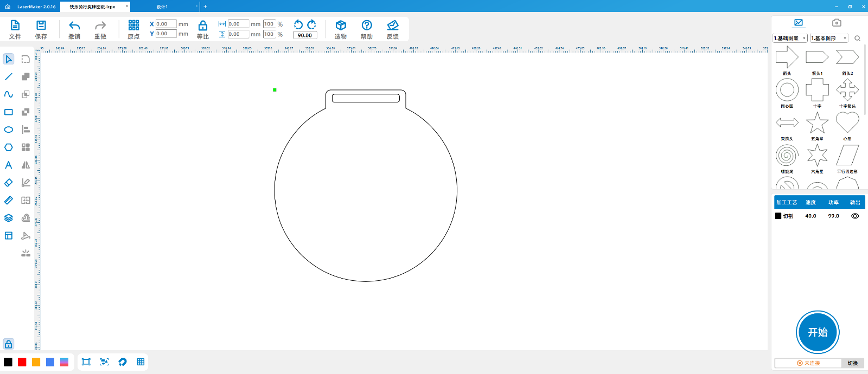Image resolution: width=868 pixels, height=374 pixels.
Task: Select the straight line drawing tool
Action: (9, 77)
